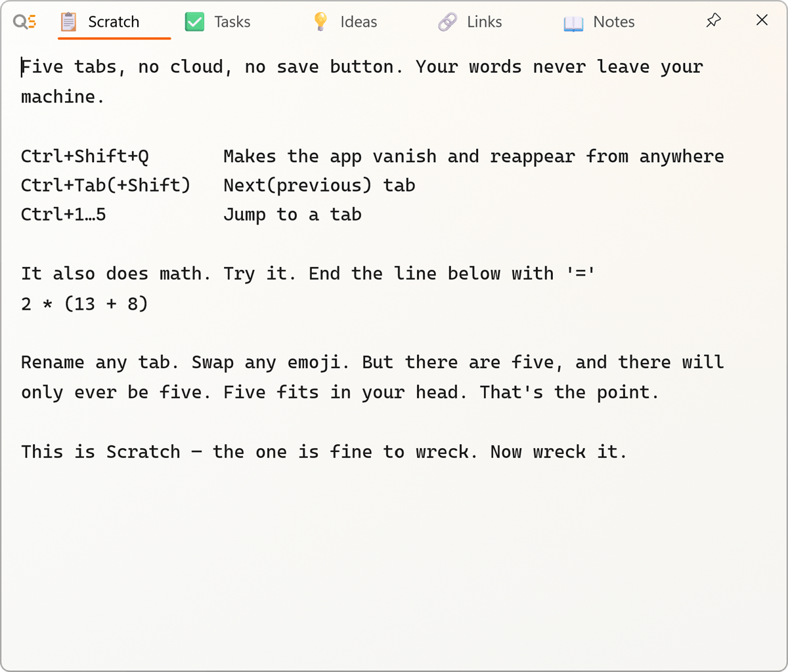Image resolution: width=788 pixels, height=672 pixels.
Task: Click the 'Five tabs, no cloud' opening line
Action: coord(362,67)
